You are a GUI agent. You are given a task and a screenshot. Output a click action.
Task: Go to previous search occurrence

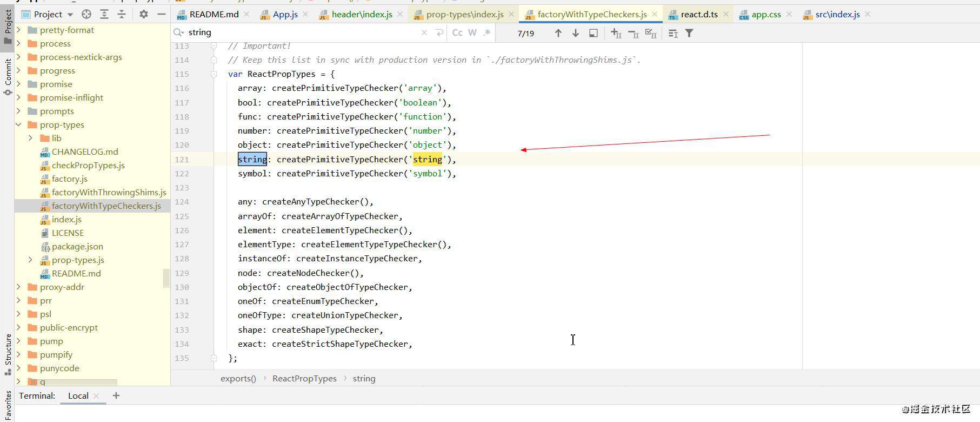pyautogui.click(x=558, y=34)
